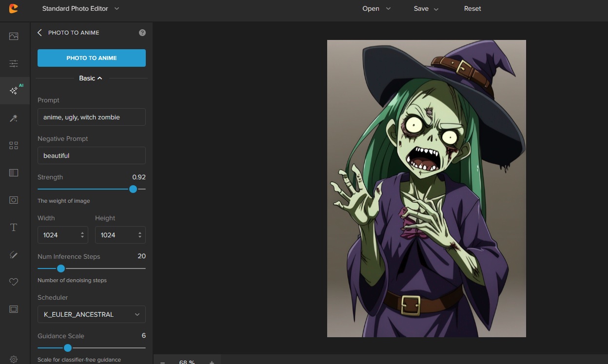
Task: Select the brush drawing tool
Action: (14, 255)
